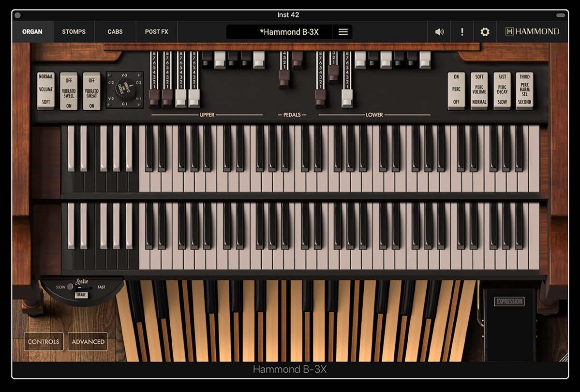Play the first white key of upper manual

(x=144, y=181)
